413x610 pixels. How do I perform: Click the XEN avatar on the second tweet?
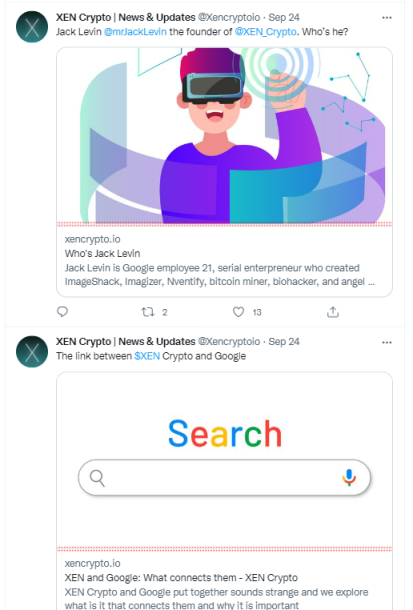pos(32,352)
